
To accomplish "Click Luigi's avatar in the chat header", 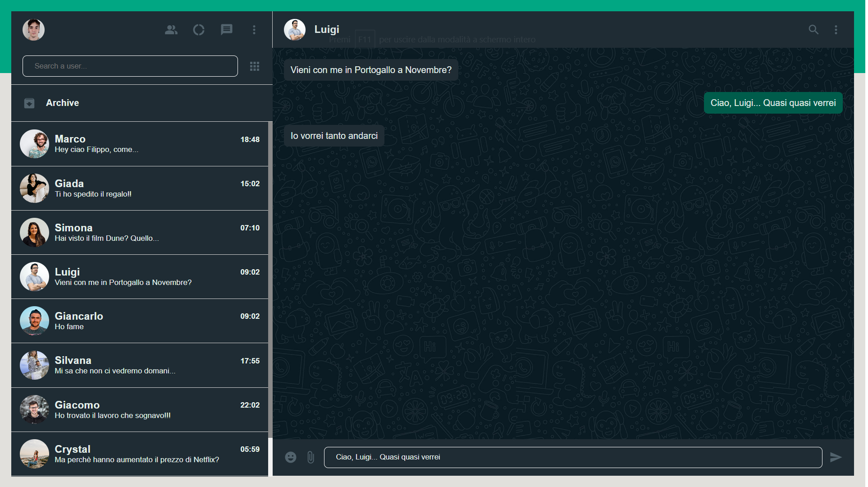I will pos(295,30).
